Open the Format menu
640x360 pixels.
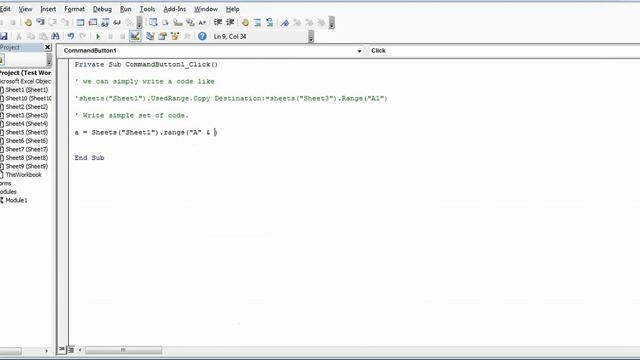point(74,9)
